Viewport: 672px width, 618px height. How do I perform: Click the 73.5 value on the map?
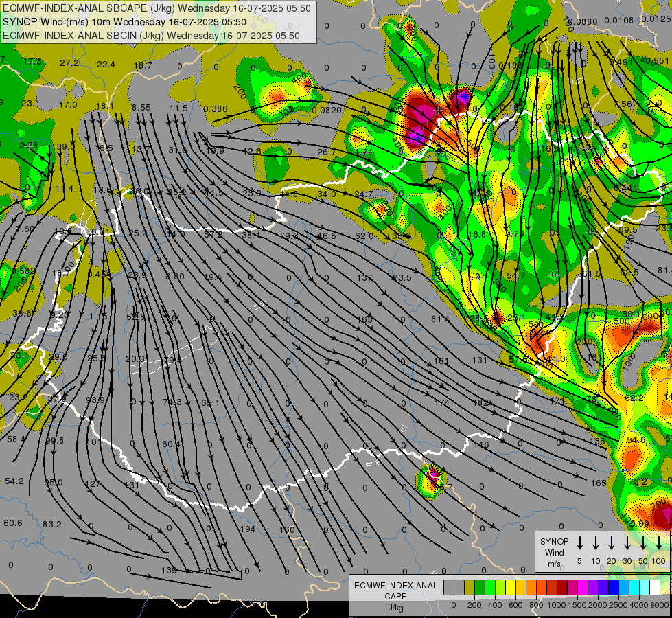pos(402,277)
